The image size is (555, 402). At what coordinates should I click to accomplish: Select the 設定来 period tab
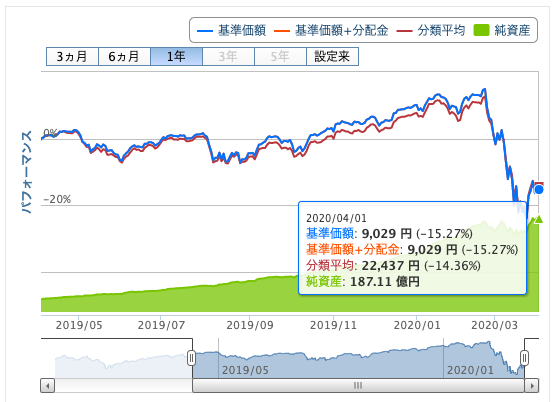332,57
